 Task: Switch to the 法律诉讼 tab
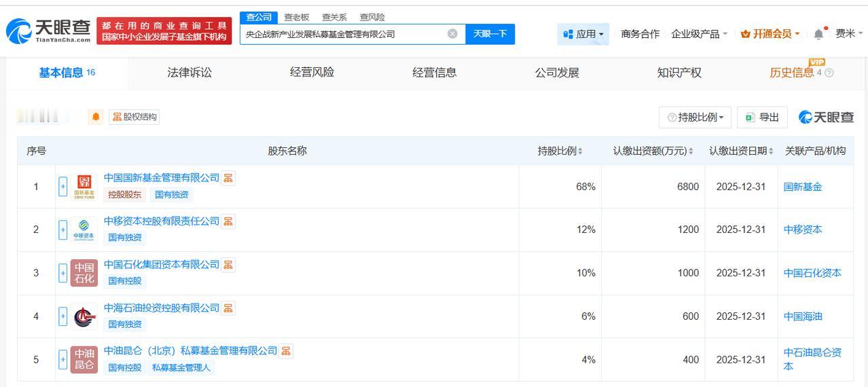pos(189,73)
